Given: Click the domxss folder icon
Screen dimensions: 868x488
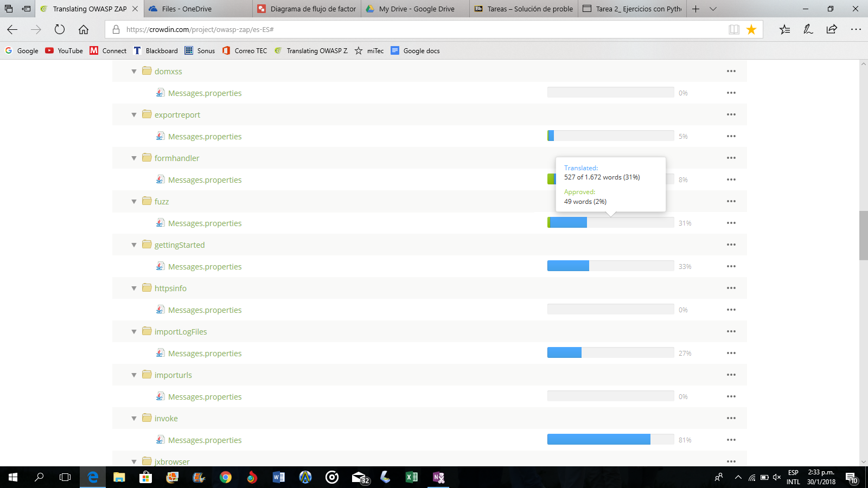Looking at the screenshot, I should click(146, 70).
